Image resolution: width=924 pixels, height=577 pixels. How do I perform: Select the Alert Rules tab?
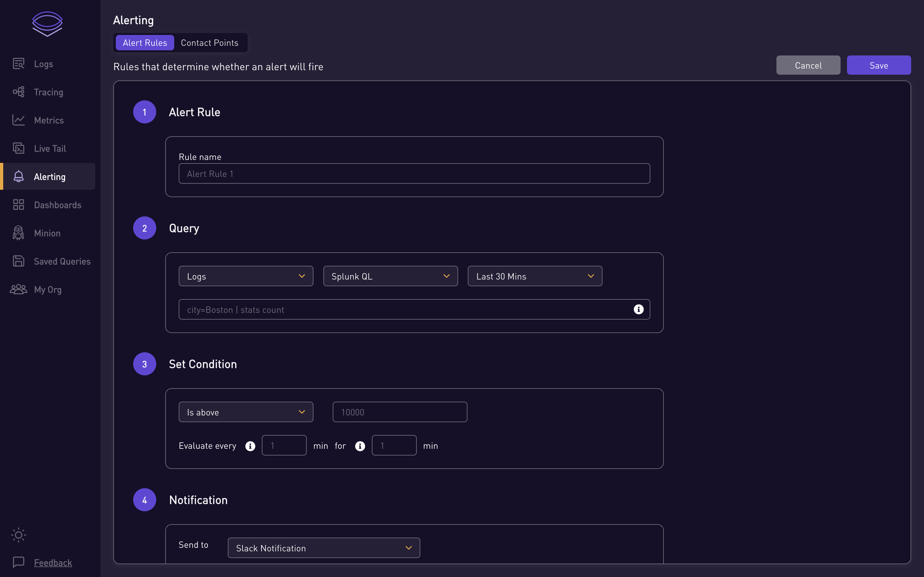click(x=145, y=43)
